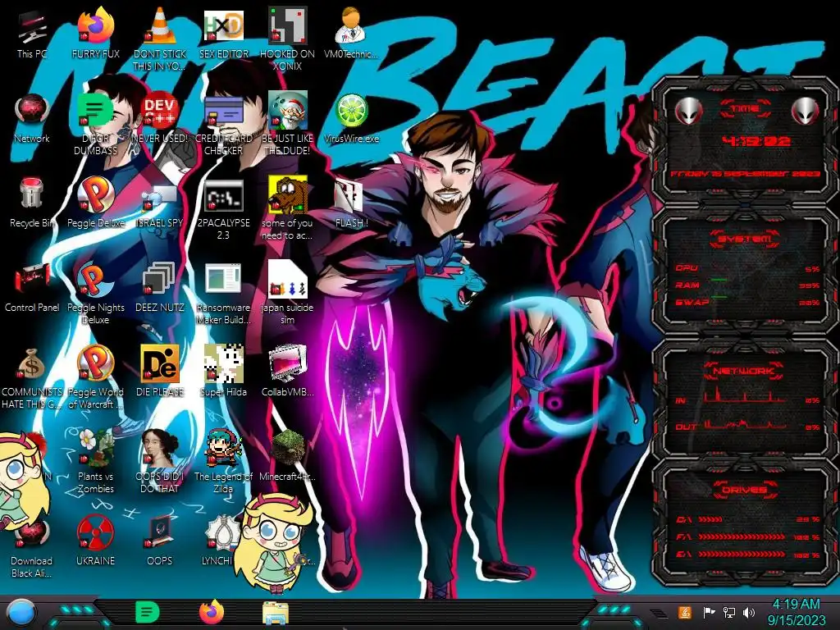Open the green D FOR DUMBASS icon
Screen dimensions: 840x630
point(95,111)
